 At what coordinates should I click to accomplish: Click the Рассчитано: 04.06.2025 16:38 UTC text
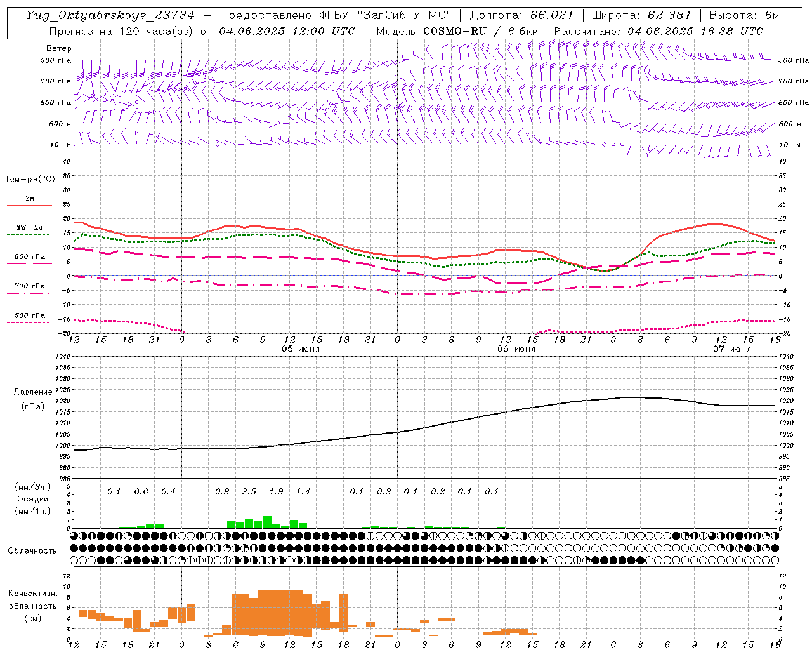point(658,31)
